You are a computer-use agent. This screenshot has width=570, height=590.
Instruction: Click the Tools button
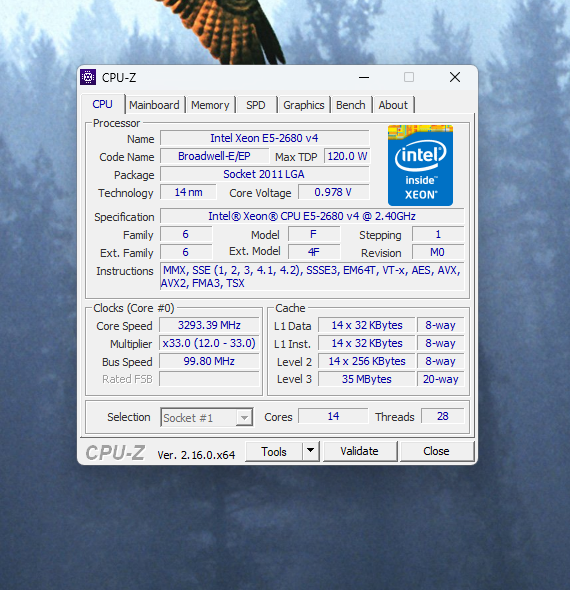point(274,451)
